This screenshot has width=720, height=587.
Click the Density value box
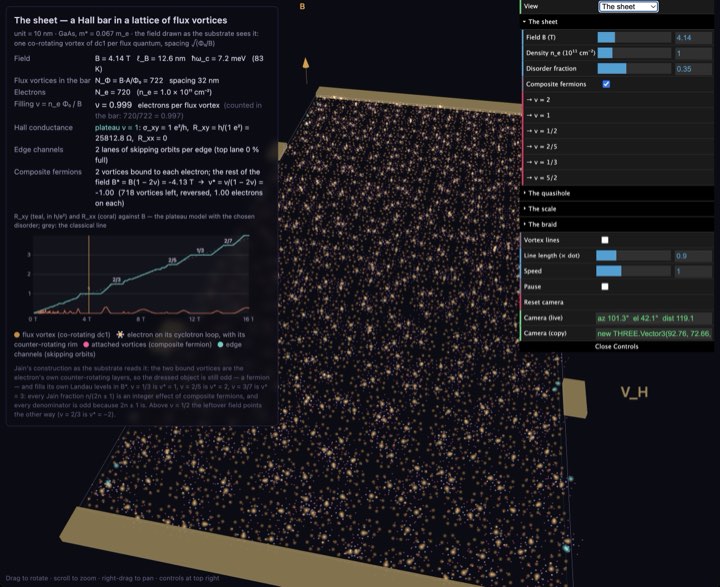pyautogui.click(x=693, y=53)
